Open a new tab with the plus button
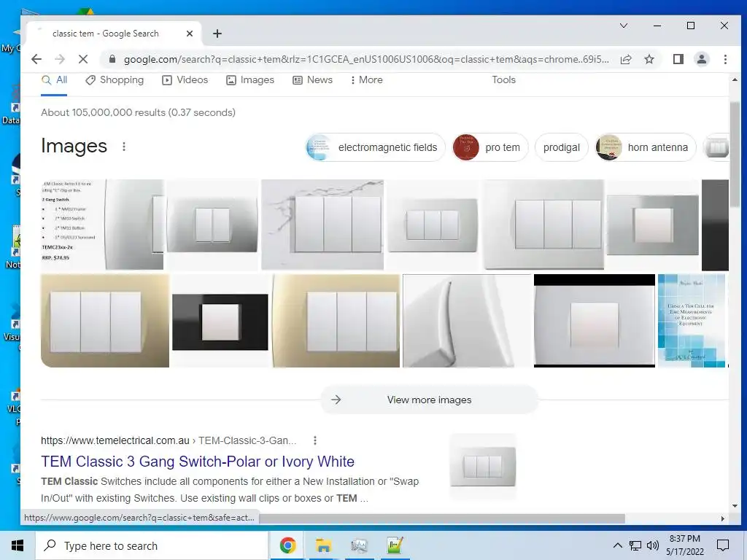 [217, 34]
